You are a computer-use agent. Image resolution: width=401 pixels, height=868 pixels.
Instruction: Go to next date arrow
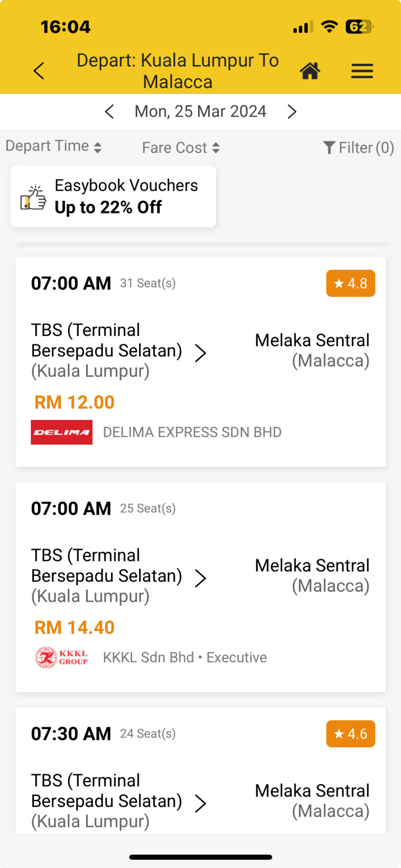(x=292, y=112)
